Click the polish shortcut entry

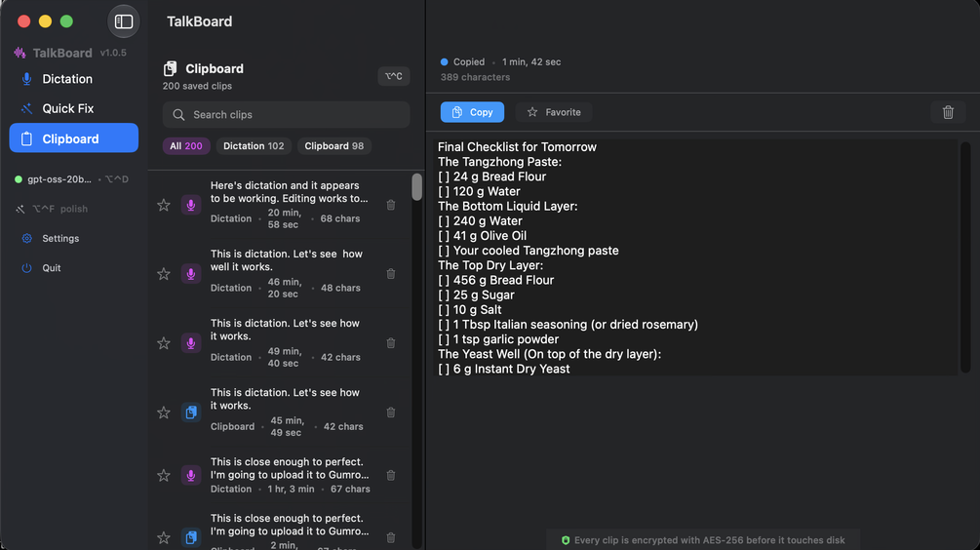(x=52, y=209)
